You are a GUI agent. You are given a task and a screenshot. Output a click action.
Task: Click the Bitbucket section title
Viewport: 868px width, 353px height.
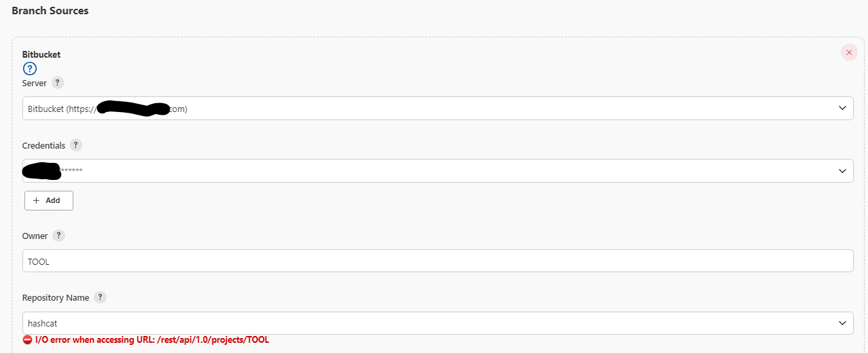[x=41, y=54]
